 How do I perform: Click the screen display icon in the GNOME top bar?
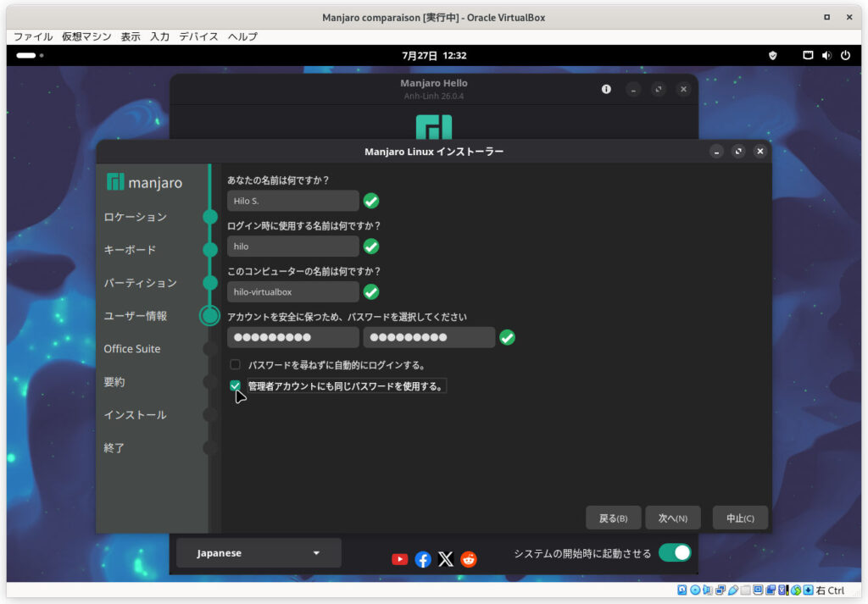coord(808,55)
